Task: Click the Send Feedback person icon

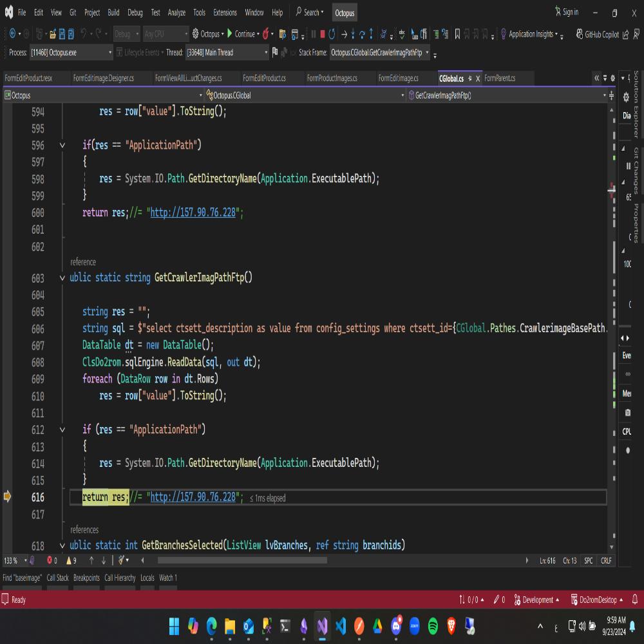Action: pos(636,34)
